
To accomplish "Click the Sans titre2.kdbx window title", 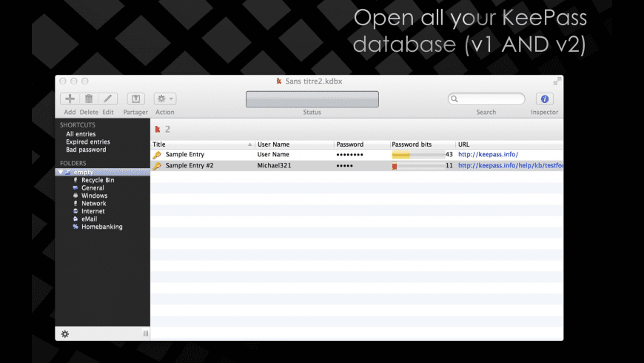I will coord(314,81).
